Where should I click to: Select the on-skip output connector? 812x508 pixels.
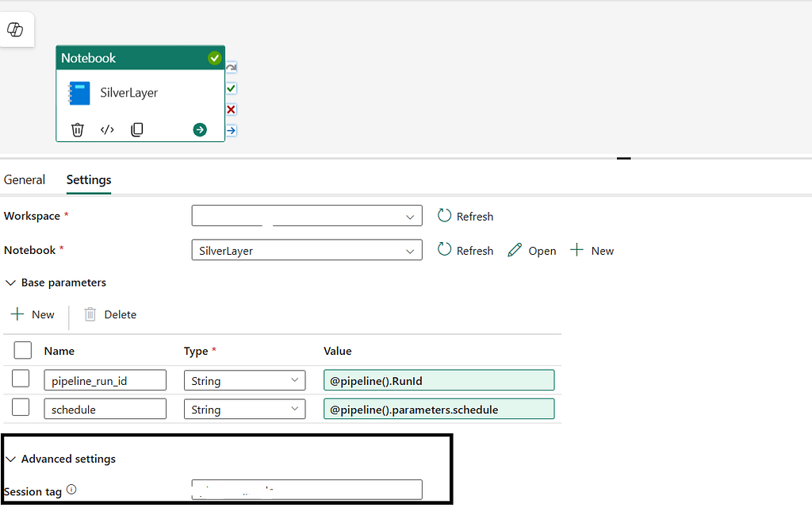pos(232,67)
